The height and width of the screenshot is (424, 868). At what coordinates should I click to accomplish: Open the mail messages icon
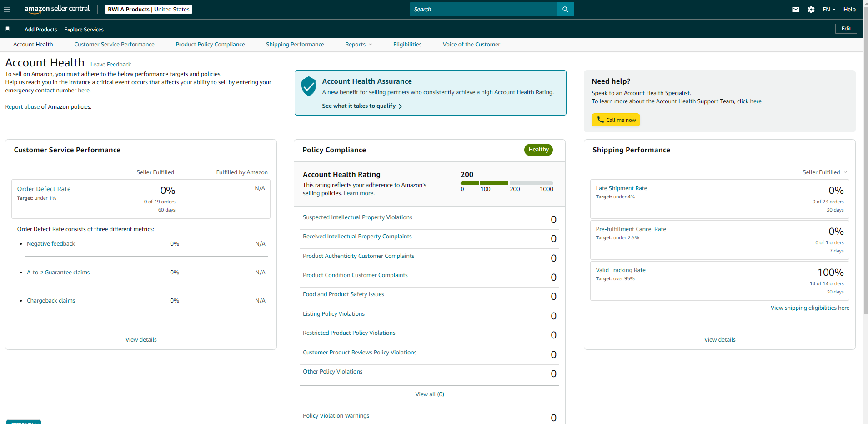tap(795, 10)
